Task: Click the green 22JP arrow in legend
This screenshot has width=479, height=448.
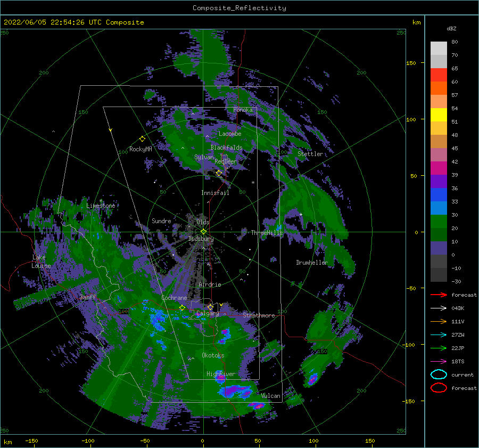Action: [439, 348]
